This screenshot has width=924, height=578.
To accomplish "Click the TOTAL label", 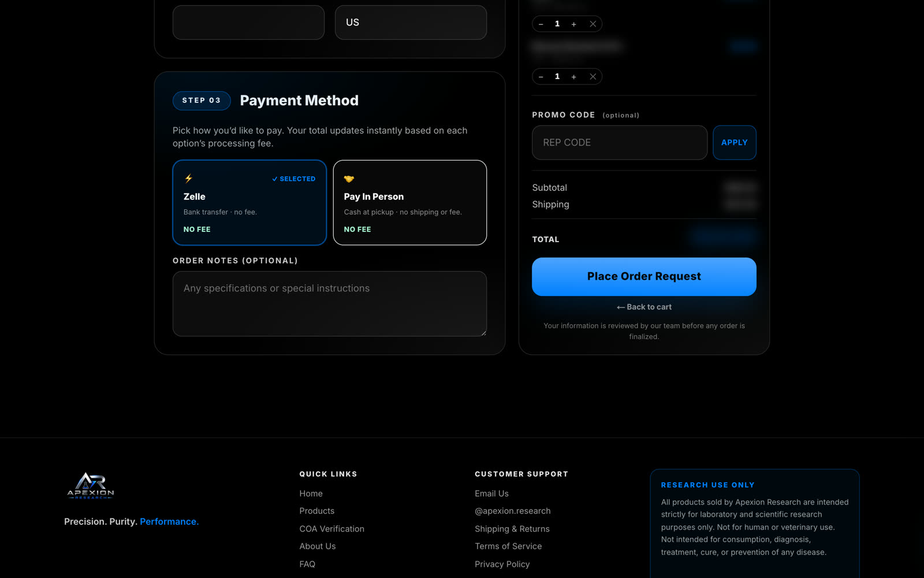I will pos(545,239).
